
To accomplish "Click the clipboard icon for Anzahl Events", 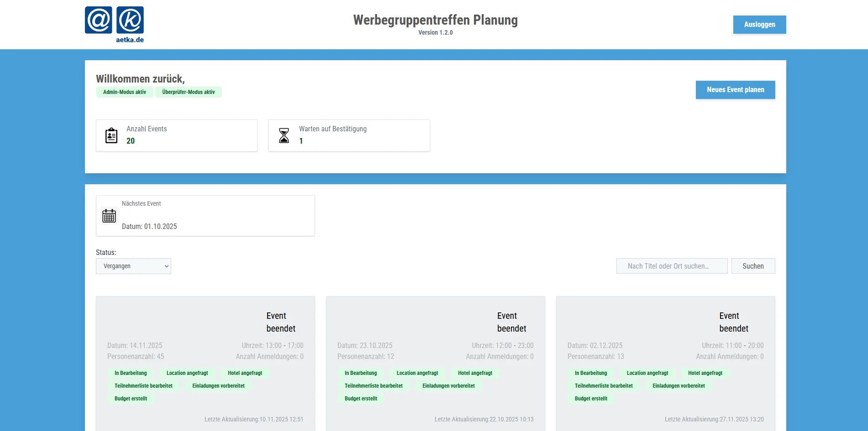I will pos(111,136).
